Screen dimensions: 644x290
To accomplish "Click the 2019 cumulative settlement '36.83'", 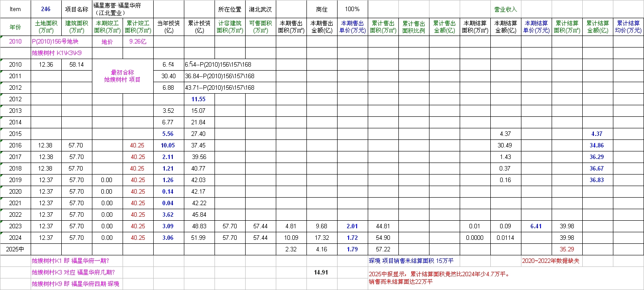I will (598, 180).
